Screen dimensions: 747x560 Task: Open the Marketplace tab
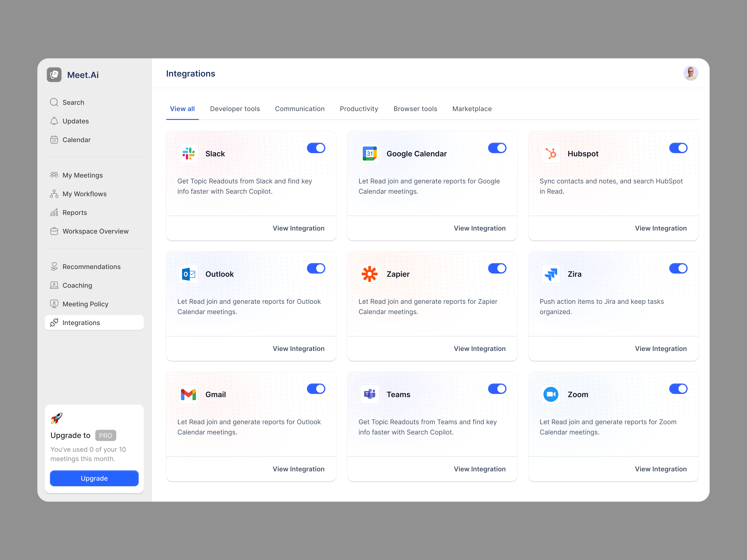pos(472,109)
